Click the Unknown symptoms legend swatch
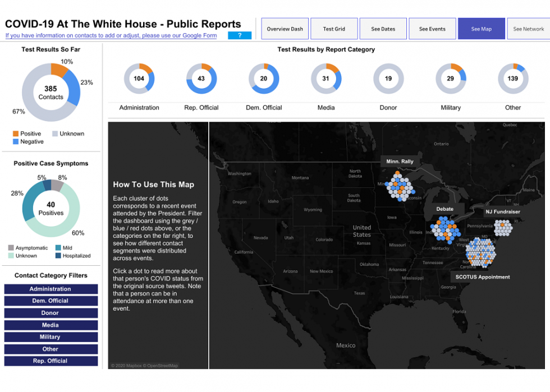 11,256
